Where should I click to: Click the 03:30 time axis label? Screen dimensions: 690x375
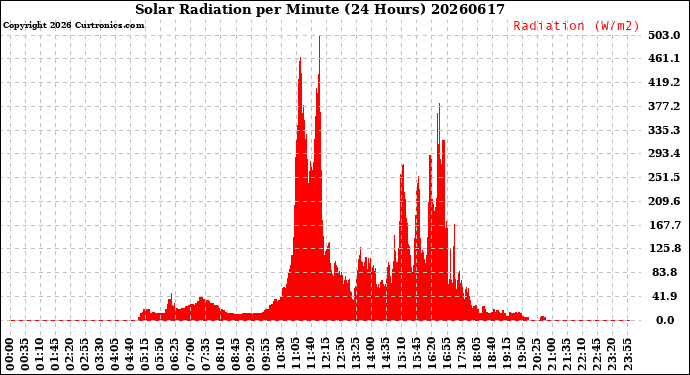point(100,355)
